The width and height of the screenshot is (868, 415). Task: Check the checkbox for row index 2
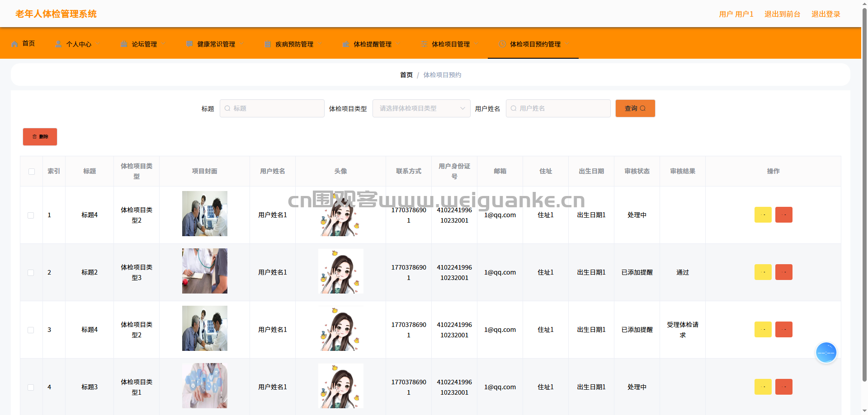pos(31,273)
